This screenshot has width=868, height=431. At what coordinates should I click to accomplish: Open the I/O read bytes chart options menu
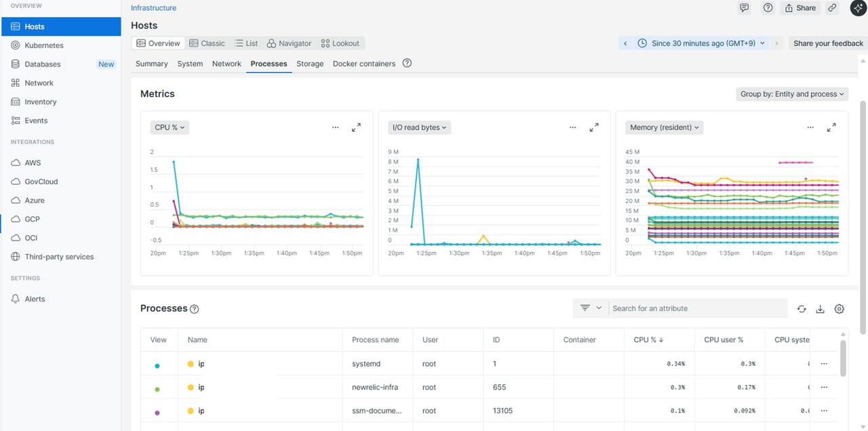(x=572, y=127)
